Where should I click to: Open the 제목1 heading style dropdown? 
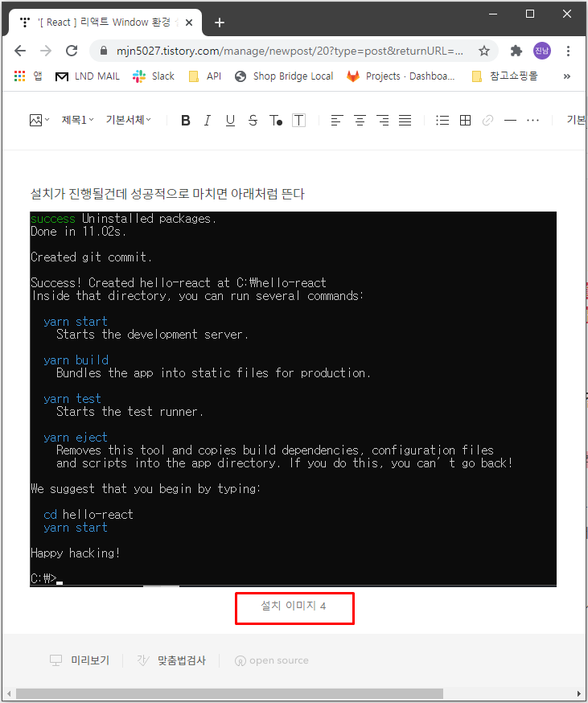(x=77, y=120)
